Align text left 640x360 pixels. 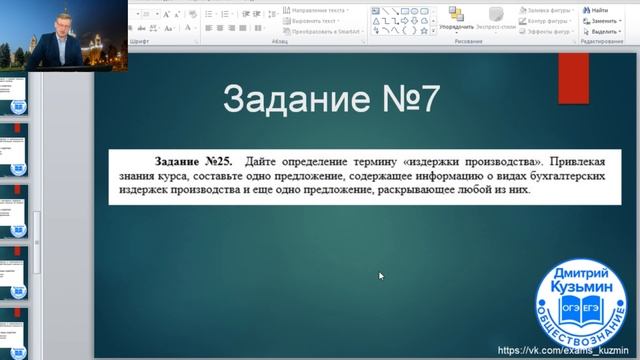click(x=209, y=28)
